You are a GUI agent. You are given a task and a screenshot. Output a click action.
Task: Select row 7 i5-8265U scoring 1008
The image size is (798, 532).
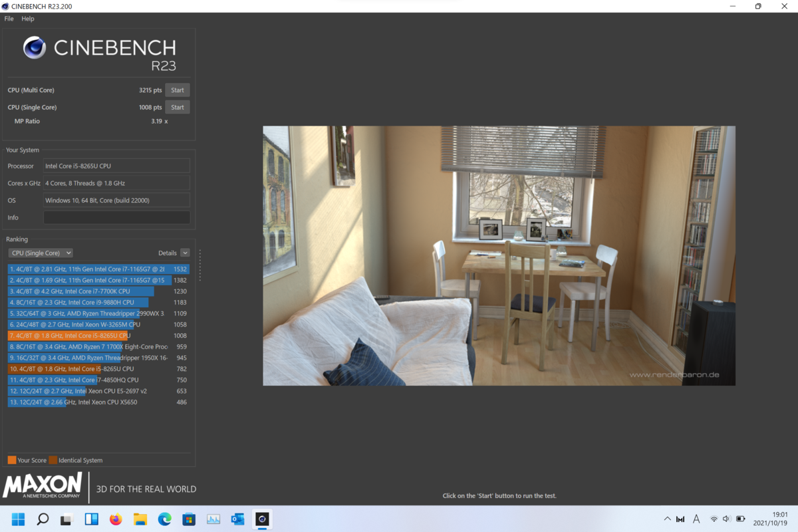click(98, 336)
